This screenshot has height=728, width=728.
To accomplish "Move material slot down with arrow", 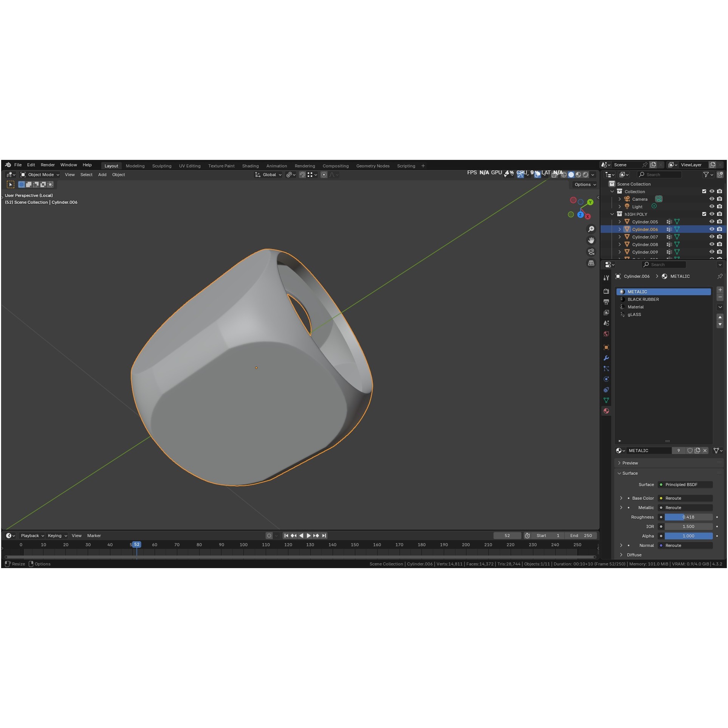I will [x=720, y=324].
